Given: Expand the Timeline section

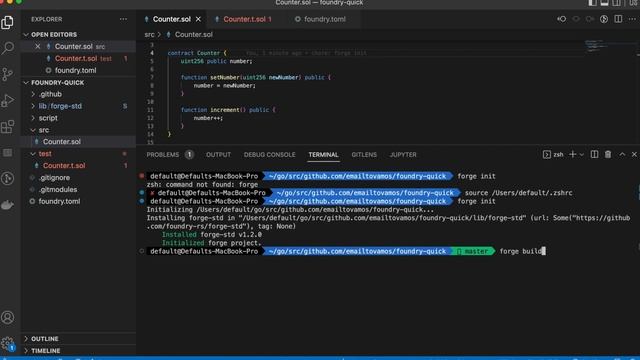Looking at the screenshot, I should coord(45,351).
